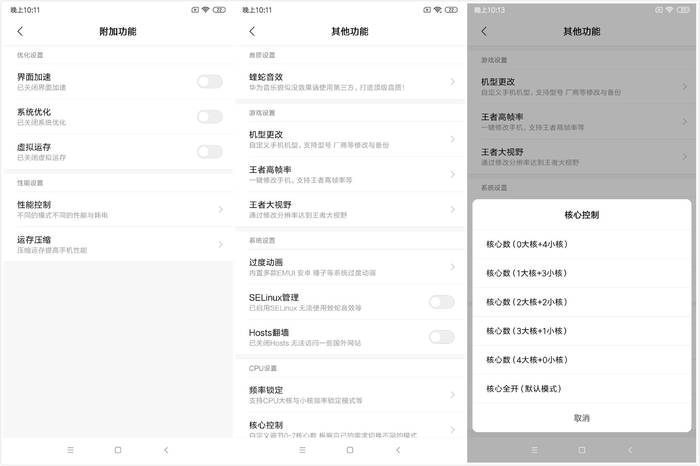Select 核心数（1大核+3小核）option
This screenshot has width=700, height=466.
pyautogui.click(x=582, y=273)
